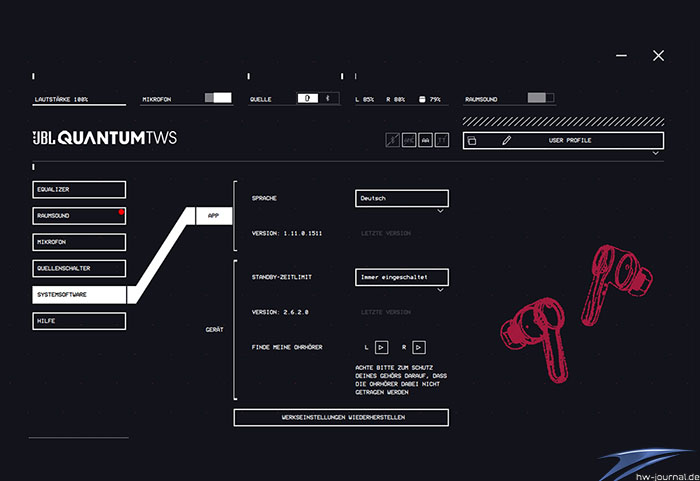The image size is (700, 481).
Task: Click the ANC mode icon
Action: pyautogui.click(x=409, y=141)
